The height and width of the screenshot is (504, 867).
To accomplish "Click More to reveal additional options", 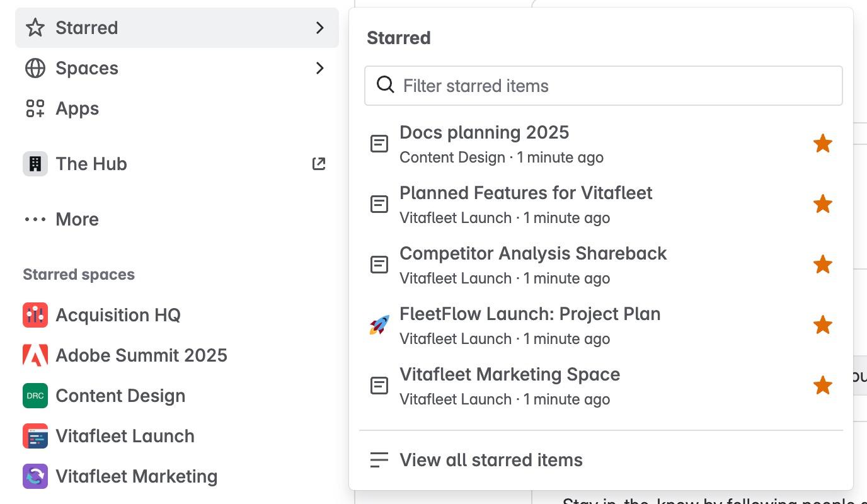I will point(77,219).
